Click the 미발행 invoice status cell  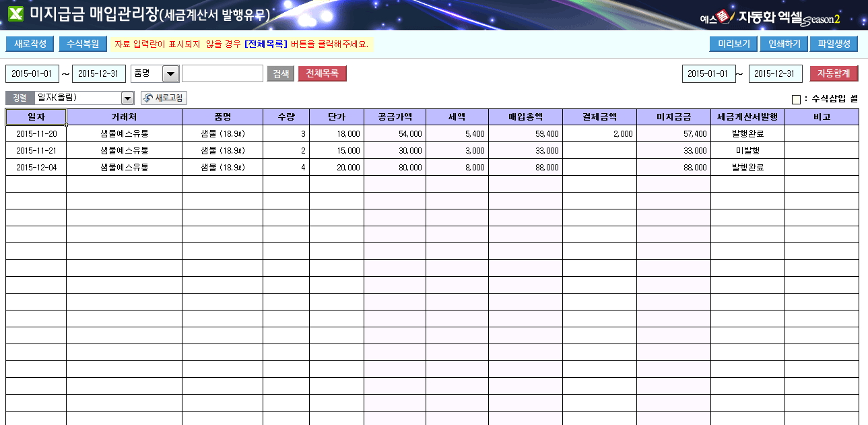747,150
